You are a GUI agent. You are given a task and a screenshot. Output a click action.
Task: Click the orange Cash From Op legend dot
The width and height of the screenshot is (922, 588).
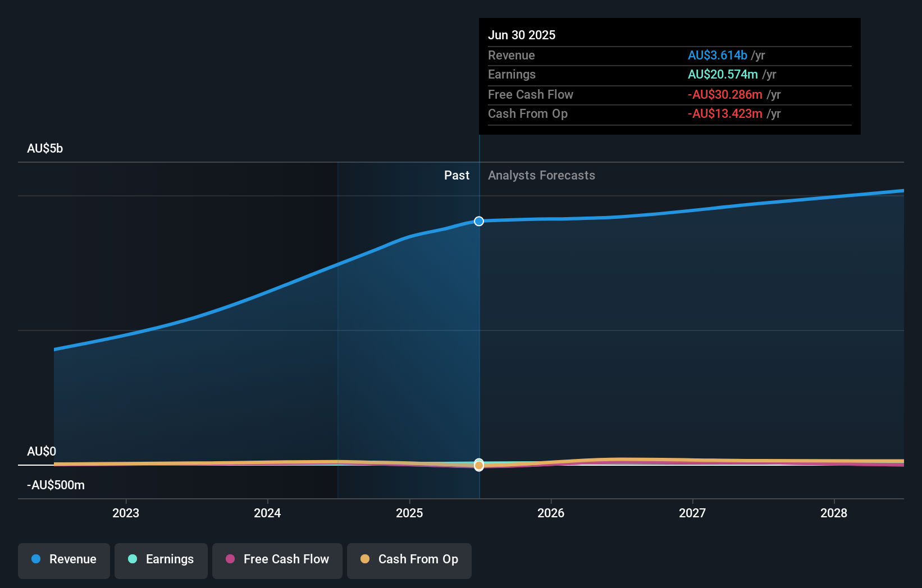coord(366,559)
